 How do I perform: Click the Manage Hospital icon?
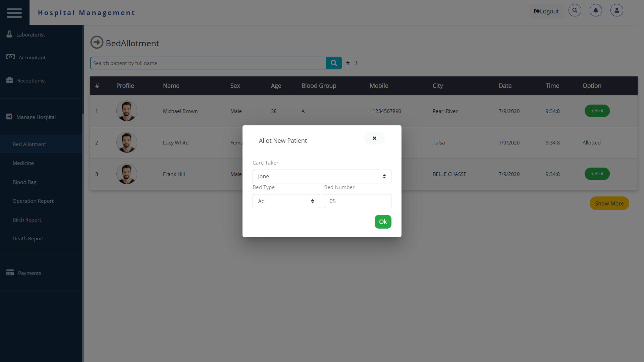[x=9, y=117]
